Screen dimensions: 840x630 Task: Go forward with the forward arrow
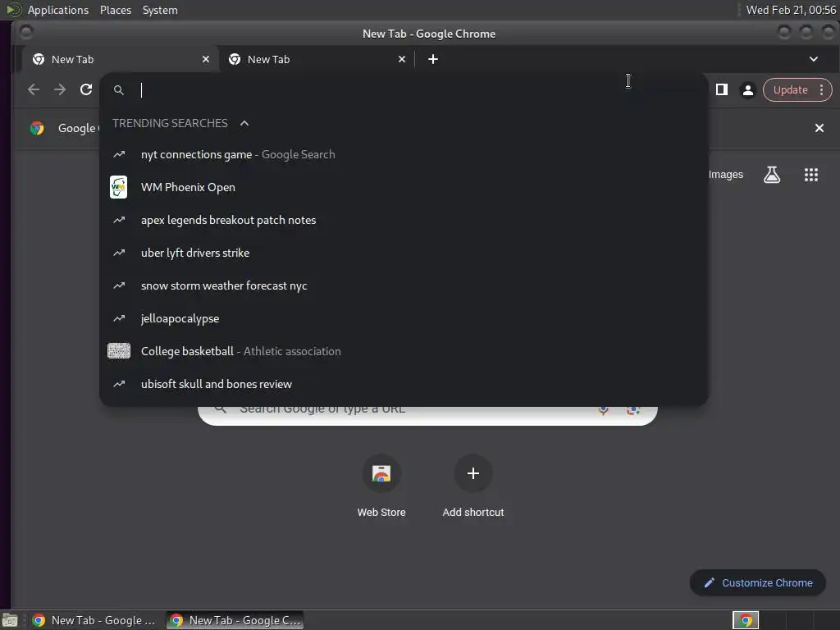click(x=60, y=89)
